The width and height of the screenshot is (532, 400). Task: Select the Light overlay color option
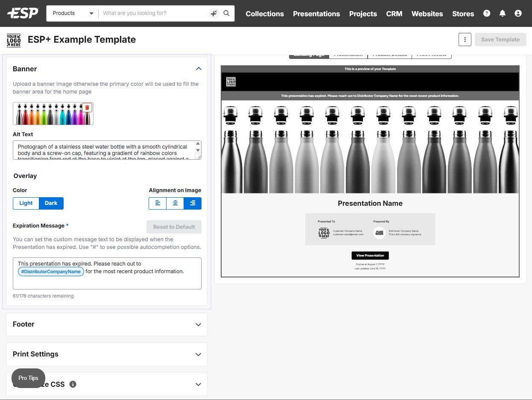pyautogui.click(x=26, y=203)
